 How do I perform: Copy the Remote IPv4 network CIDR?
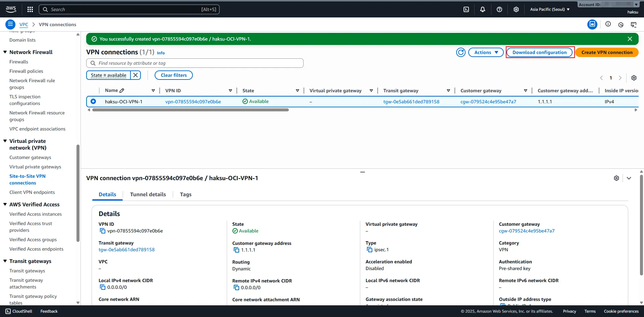tap(236, 287)
